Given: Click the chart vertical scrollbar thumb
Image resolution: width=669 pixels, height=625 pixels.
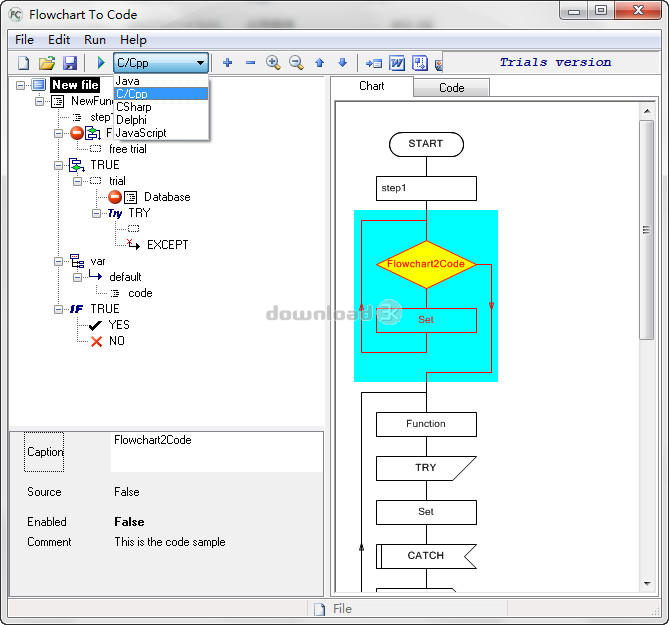Looking at the screenshot, I should pos(646,230).
